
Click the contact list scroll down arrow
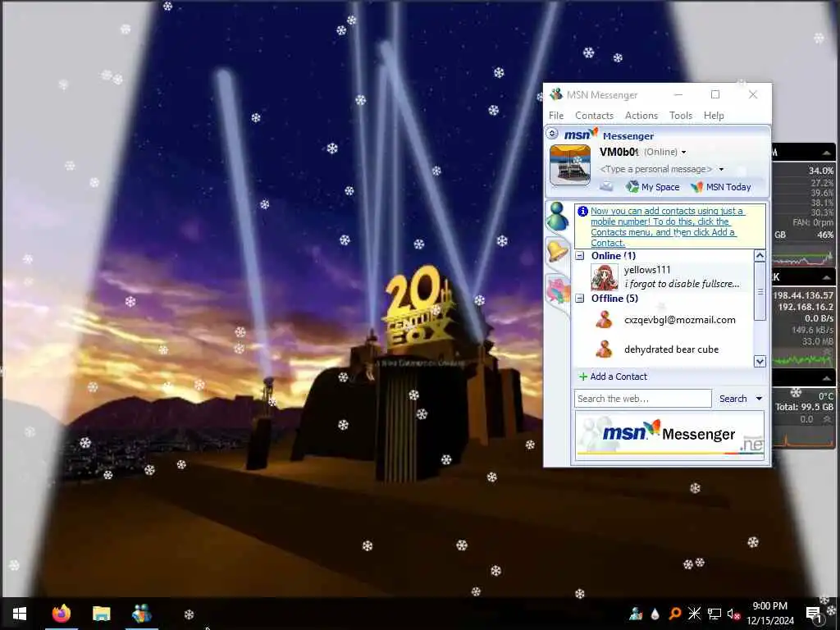point(760,362)
